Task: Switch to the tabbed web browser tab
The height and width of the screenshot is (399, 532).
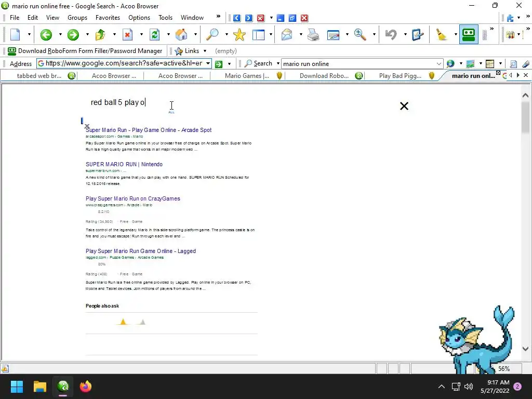Action: point(39,76)
